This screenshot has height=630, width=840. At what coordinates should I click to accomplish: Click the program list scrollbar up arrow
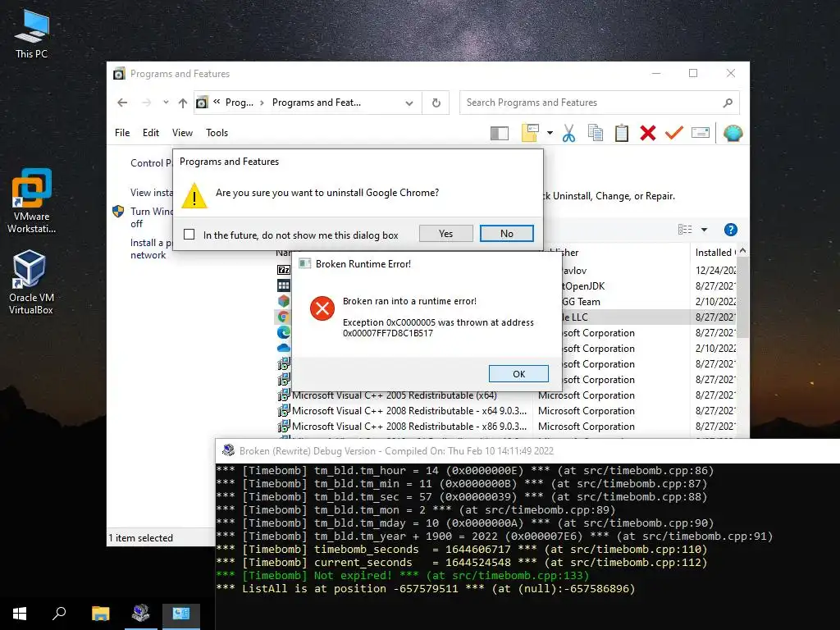[x=742, y=251]
